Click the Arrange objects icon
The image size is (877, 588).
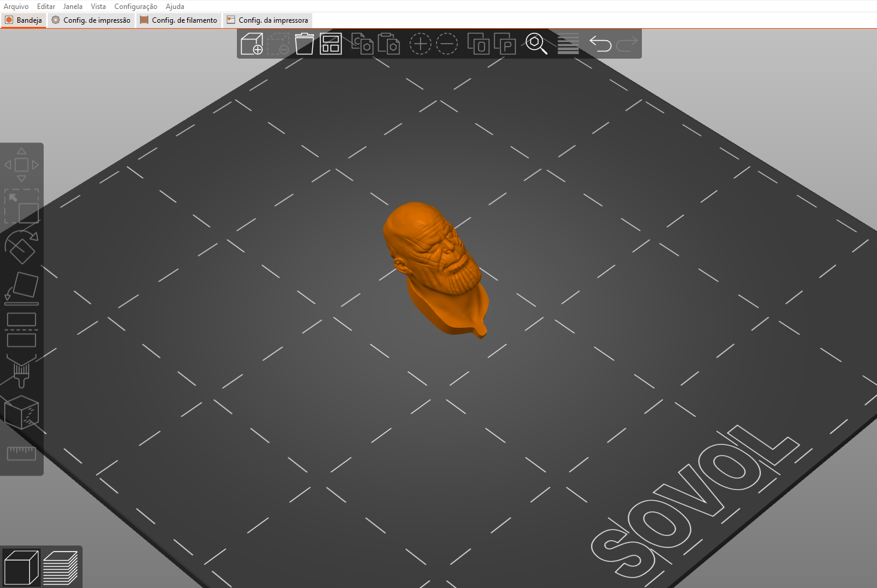tap(331, 44)
